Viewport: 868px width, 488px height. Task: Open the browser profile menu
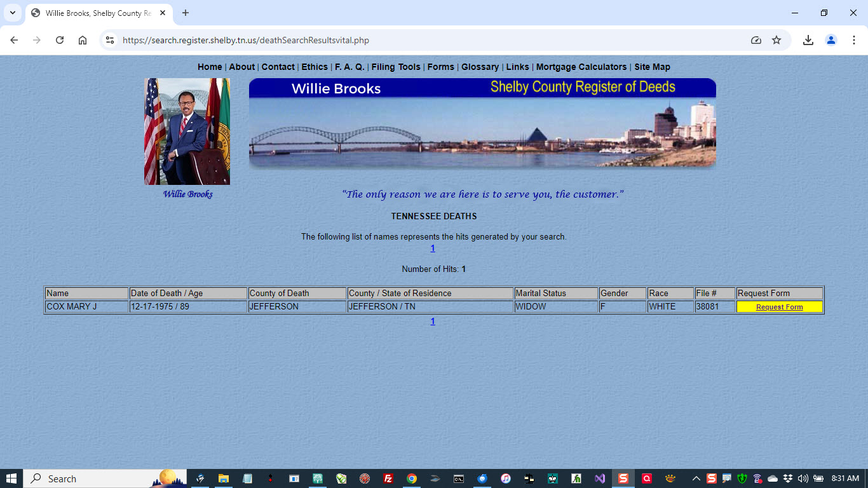831,40
